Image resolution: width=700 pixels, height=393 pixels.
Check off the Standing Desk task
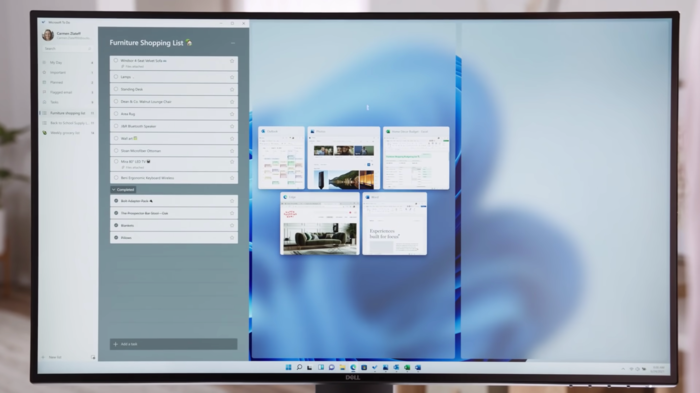click(116, 89)
